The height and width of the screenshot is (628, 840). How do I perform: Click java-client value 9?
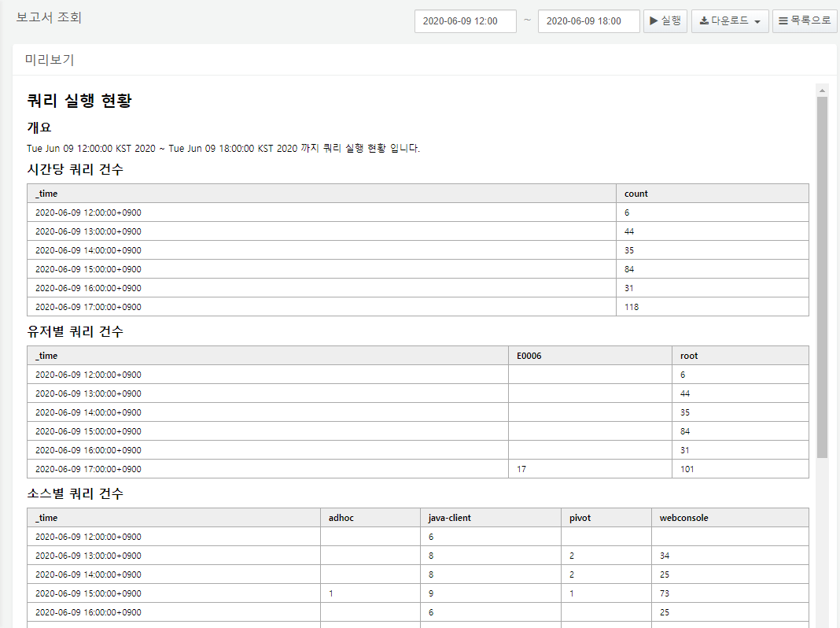[431, 593]
